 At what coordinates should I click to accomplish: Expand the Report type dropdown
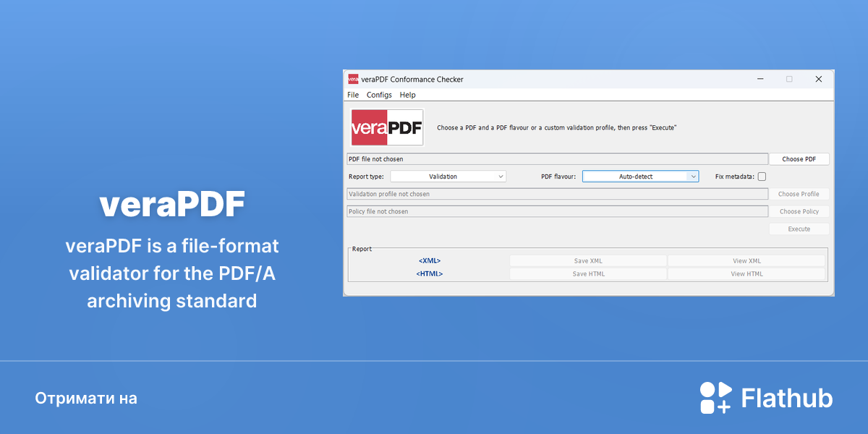[448, 176]
